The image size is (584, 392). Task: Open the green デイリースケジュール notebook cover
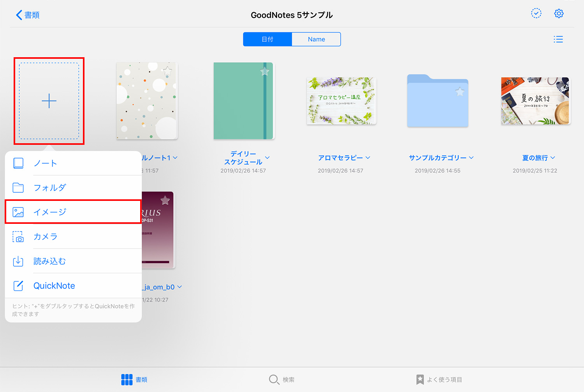click(x=244, y=101)
